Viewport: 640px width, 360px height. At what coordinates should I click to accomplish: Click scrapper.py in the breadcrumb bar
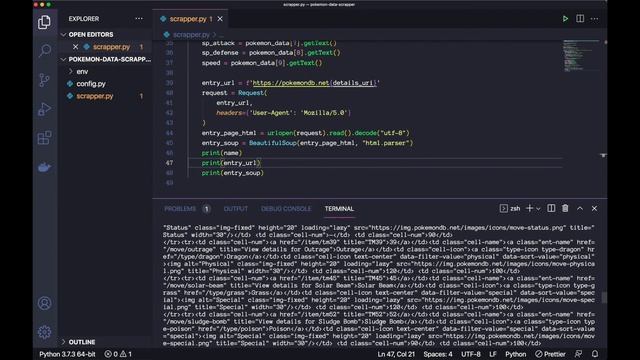191,35
